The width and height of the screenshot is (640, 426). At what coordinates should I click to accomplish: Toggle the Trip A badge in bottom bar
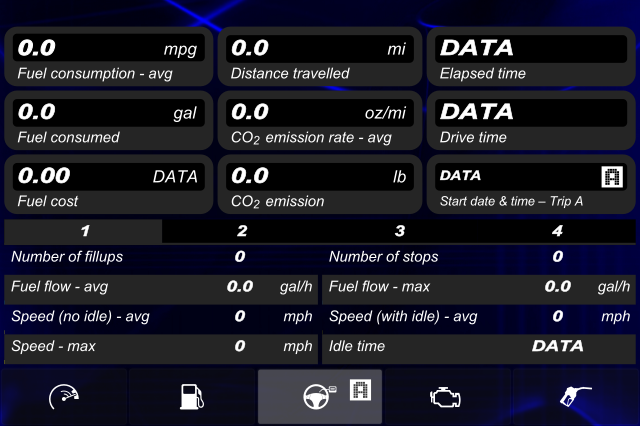click(360, 389)
